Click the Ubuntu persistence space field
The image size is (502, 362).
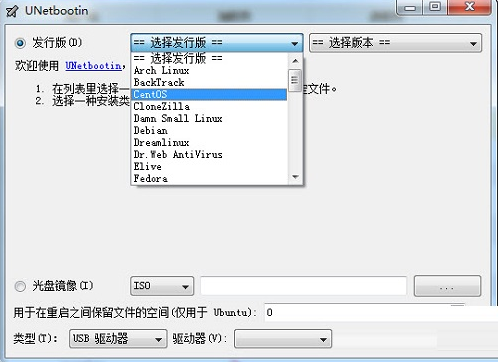tap(381, 312)
